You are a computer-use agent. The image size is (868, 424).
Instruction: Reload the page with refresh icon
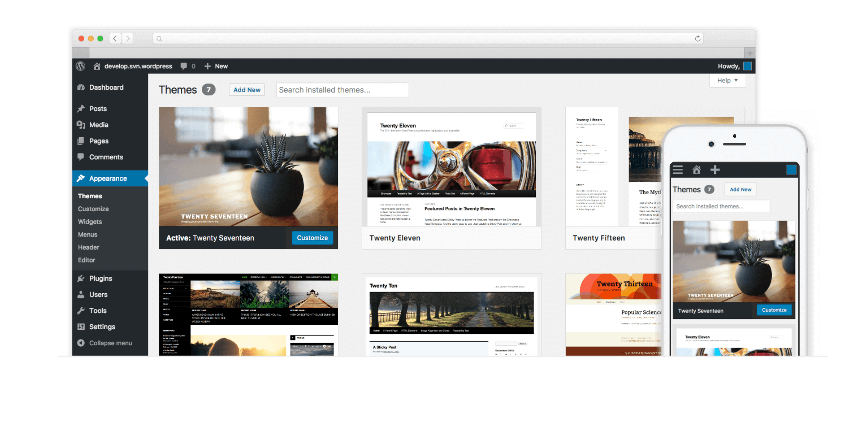(698, 38)
